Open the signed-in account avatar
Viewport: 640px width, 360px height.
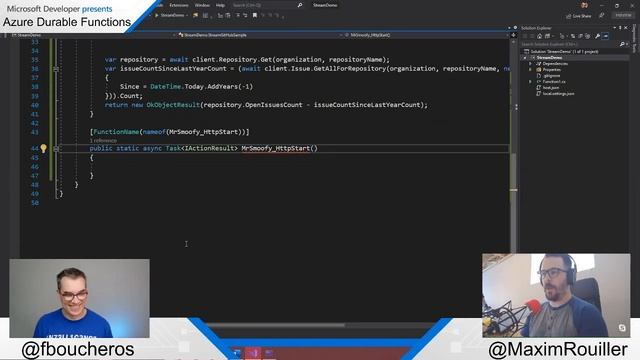pos(584,5)
